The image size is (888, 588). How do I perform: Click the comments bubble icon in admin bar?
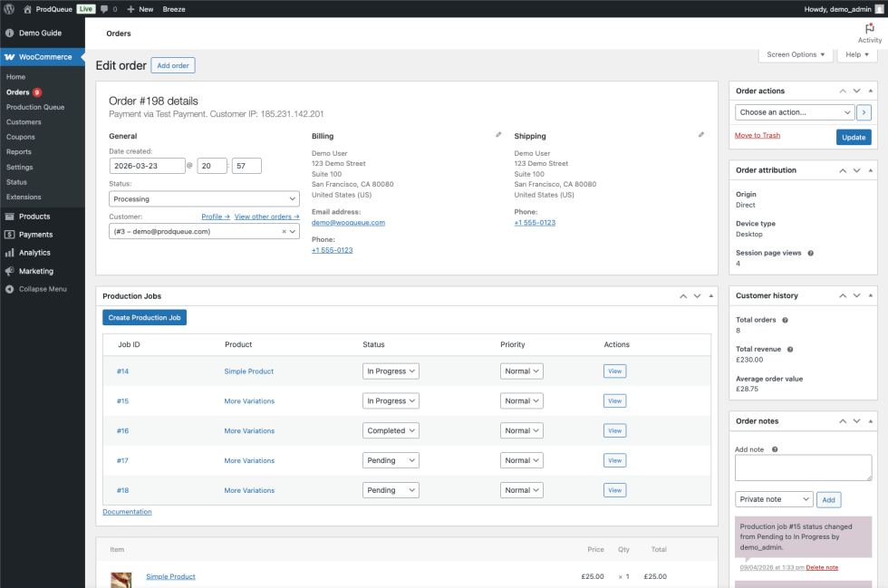click(x=104, y=9)
